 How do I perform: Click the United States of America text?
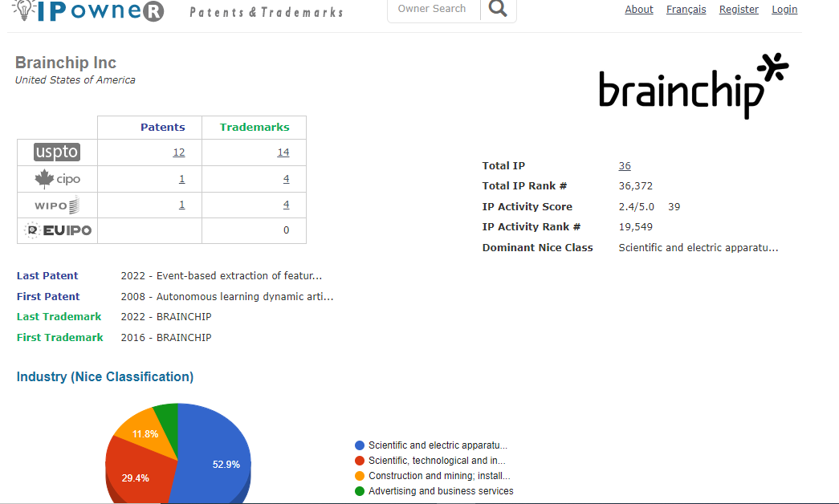[75, 79]
